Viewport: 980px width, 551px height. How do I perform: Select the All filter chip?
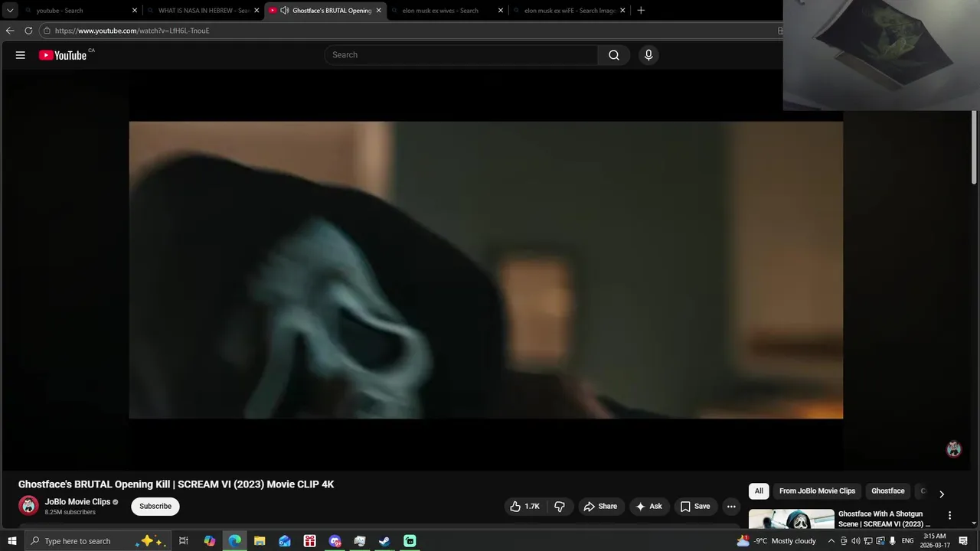pos(759,491)
